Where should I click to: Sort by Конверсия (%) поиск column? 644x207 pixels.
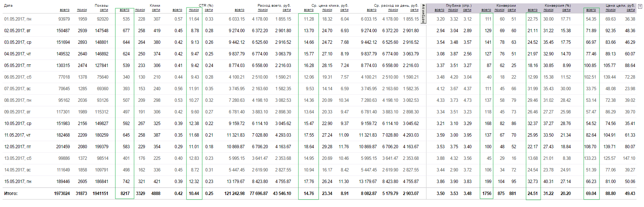point(549,10)
